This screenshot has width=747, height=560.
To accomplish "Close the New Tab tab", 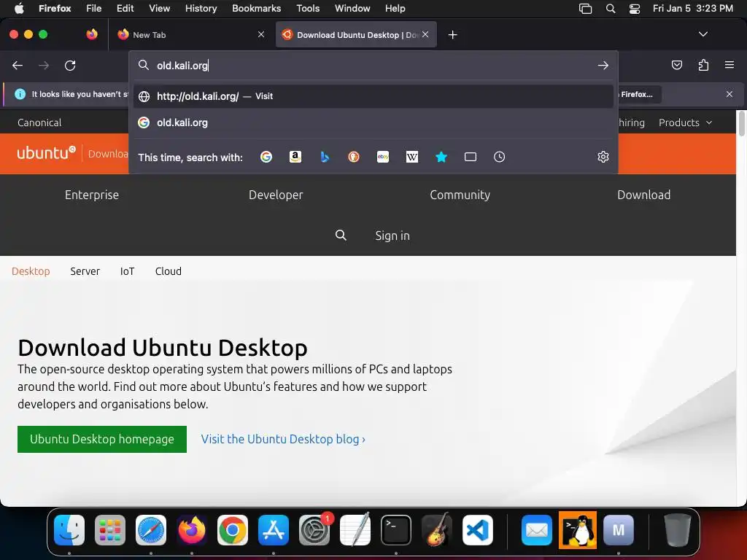I will pyautogui.click(x=261, y=34).
